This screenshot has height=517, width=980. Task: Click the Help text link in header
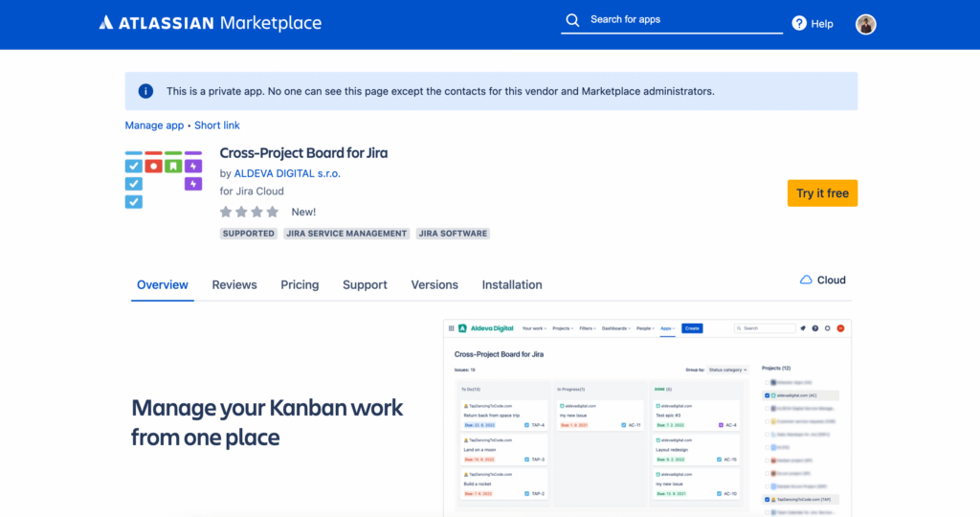(822, 24)
